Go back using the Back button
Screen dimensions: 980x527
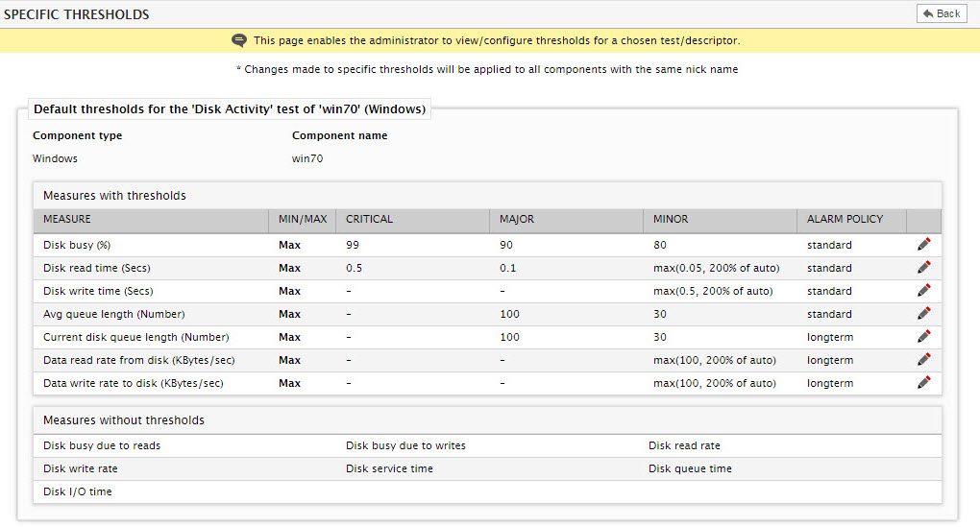(x=942, y=13)
